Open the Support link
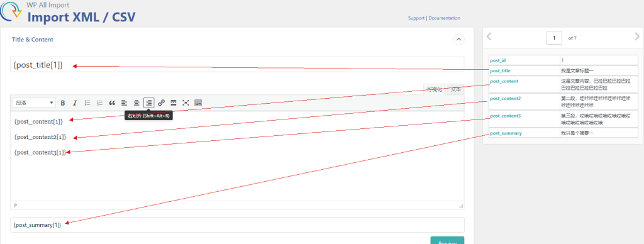Screen dimensions: 644x244 416,18
